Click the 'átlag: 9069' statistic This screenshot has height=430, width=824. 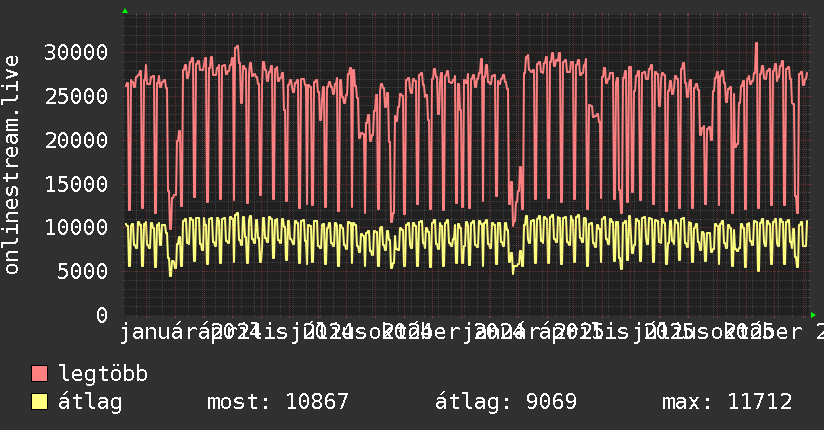click(506, 402)
